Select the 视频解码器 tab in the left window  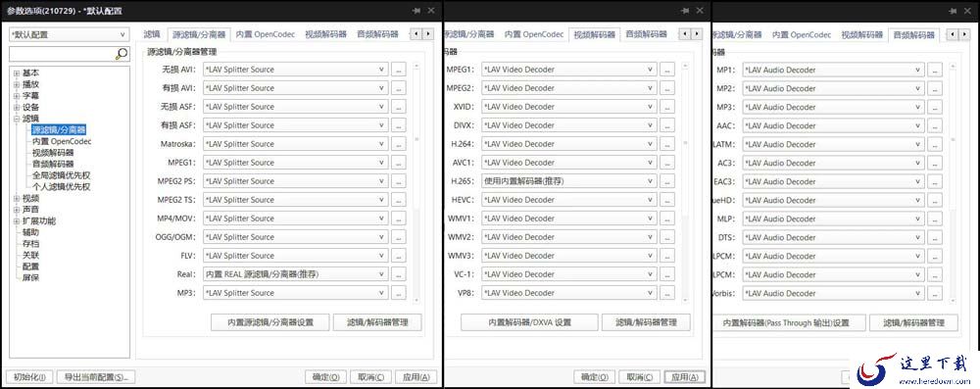(325, 34)
